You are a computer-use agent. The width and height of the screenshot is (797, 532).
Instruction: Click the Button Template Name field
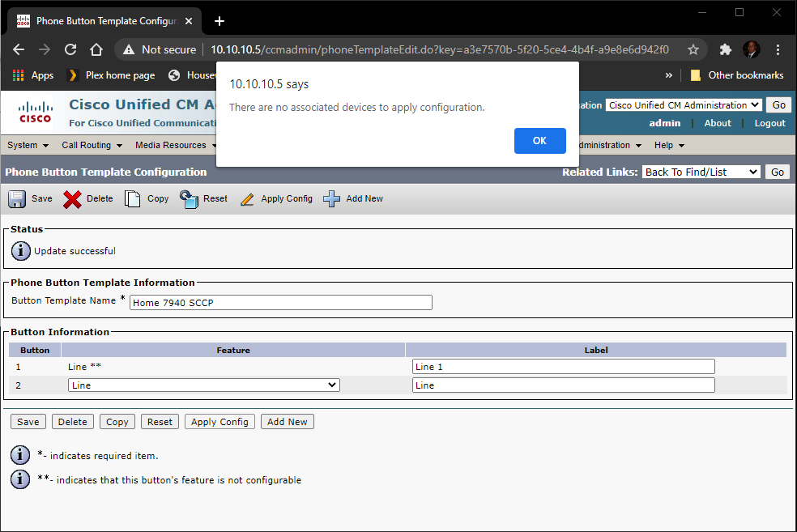coord(280,302)
